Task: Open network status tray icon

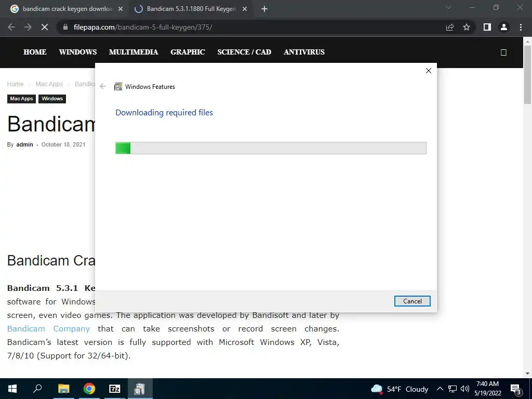Action: [x=453, y=389]
